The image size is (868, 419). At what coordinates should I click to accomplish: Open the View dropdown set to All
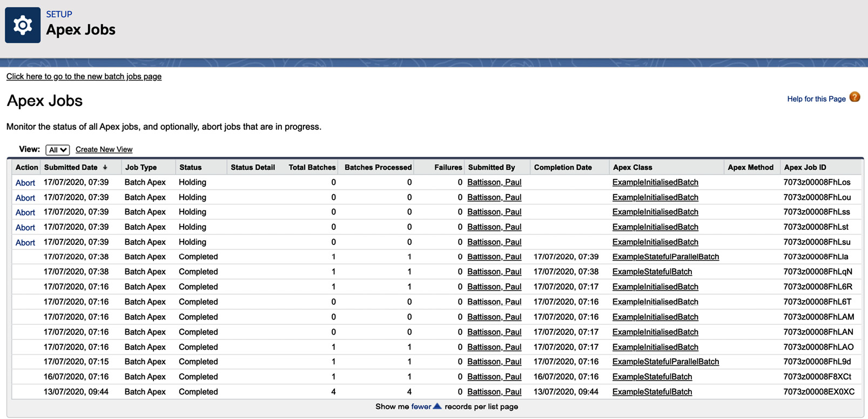57,150
